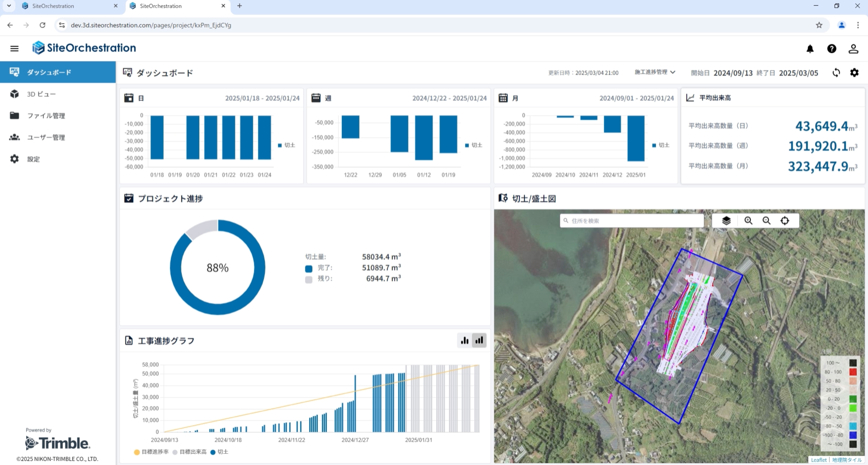Switch progress graph to cumulative bar view
This screenshot has width=868, height=465.
point(479,340)
